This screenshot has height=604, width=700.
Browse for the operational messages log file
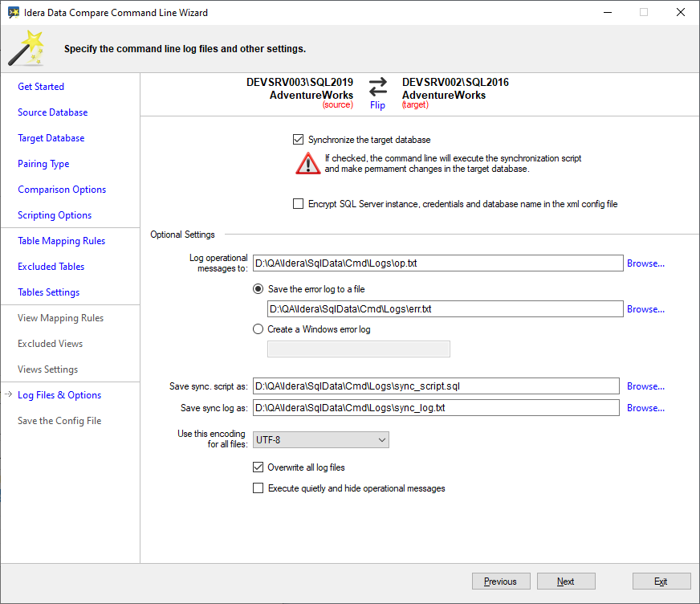pos(645,263)
